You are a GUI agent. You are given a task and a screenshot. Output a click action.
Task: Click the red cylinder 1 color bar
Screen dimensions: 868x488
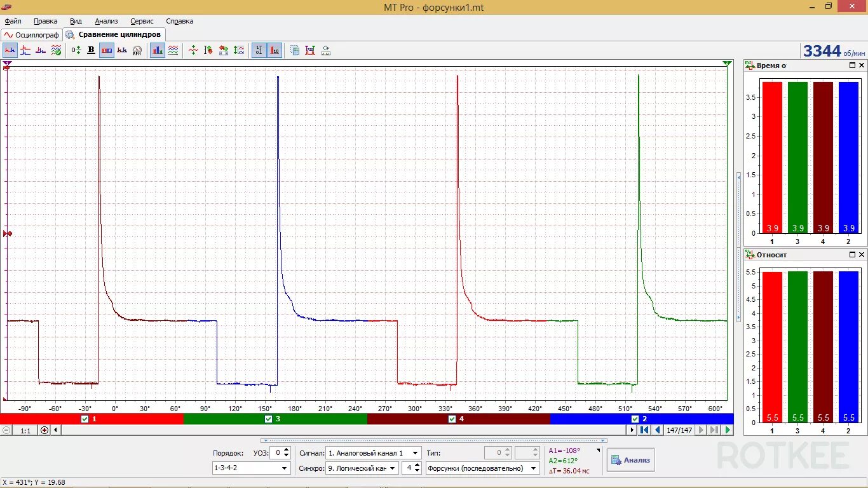(x=92, y=419)
